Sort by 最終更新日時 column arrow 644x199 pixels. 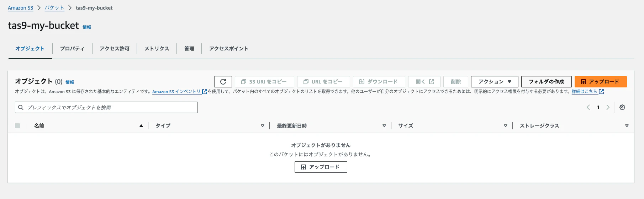click(384, 126)
